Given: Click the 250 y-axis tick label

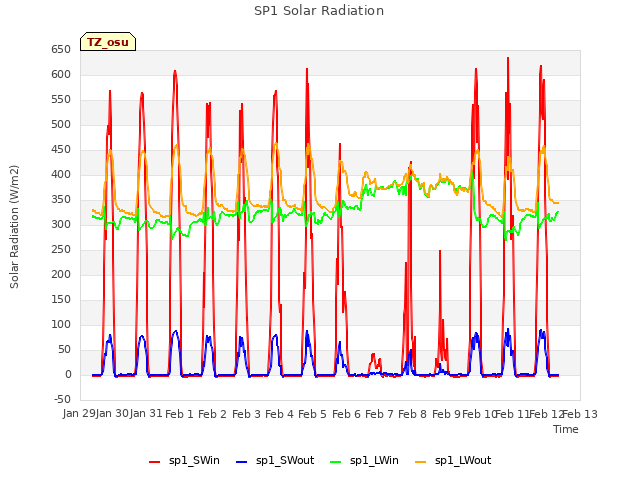Looking at the screenshot, I should click(x=61, y=249).
